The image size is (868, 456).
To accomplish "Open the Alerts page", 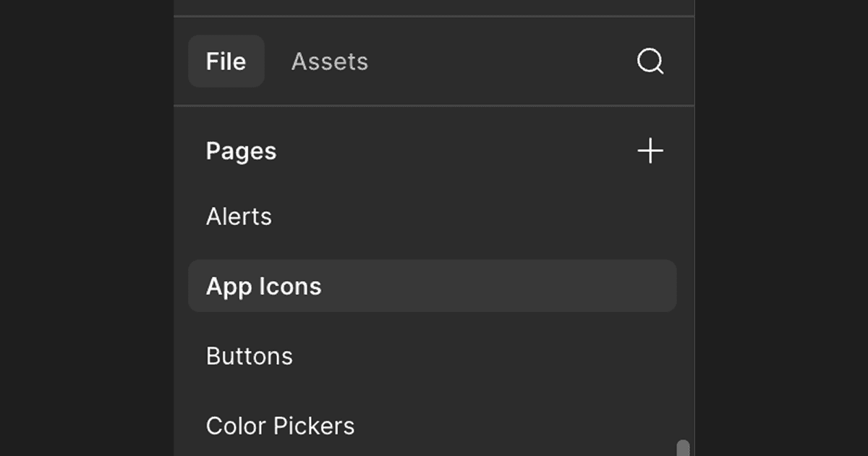I will click(239, 216).
